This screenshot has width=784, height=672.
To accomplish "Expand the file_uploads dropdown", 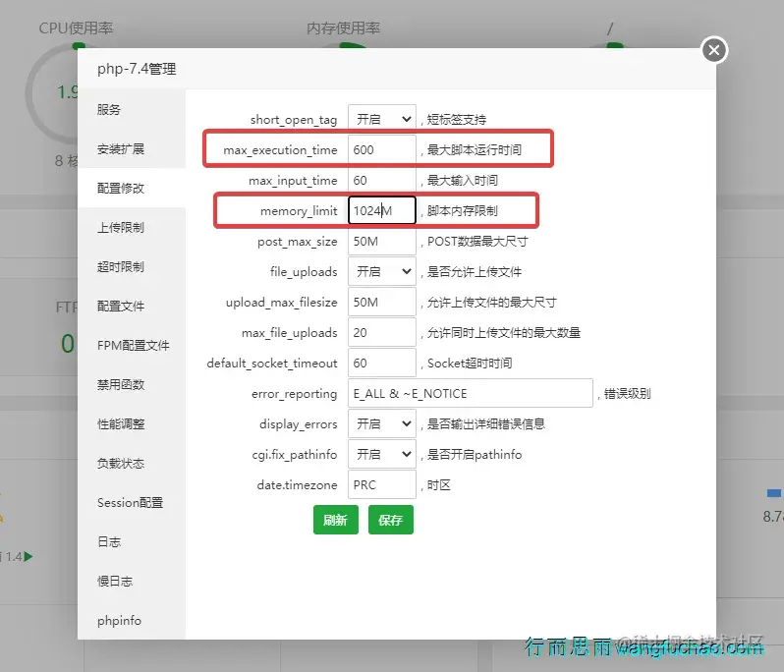I will 382,271.
